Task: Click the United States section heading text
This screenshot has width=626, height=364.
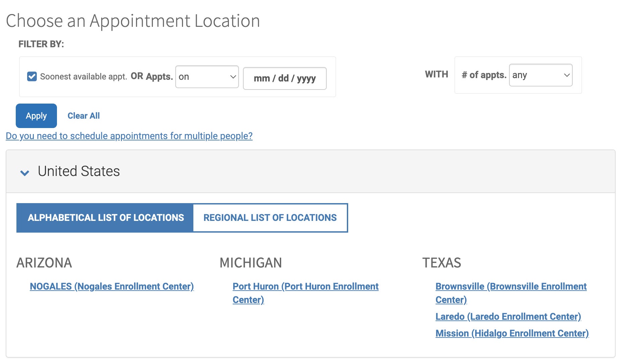Action: 79,171
